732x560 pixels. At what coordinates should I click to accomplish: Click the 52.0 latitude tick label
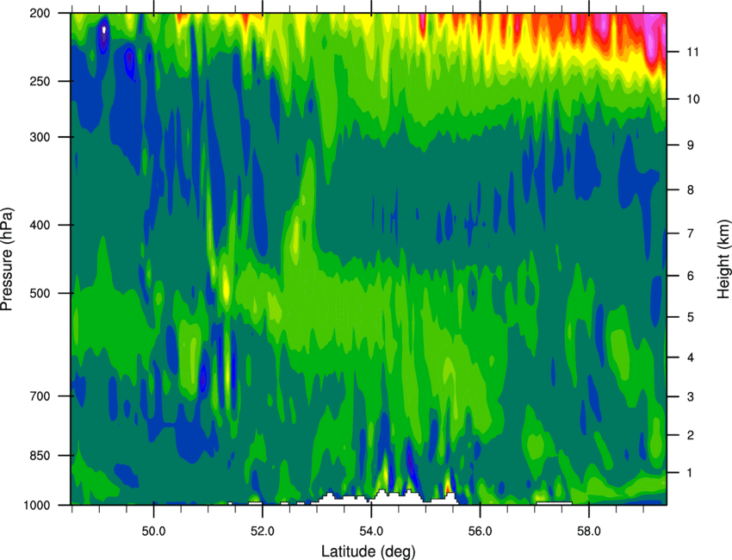click(263, 532)
